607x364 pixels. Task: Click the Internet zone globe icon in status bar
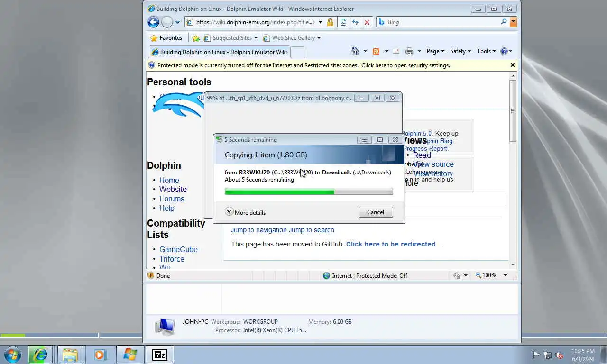326,275
